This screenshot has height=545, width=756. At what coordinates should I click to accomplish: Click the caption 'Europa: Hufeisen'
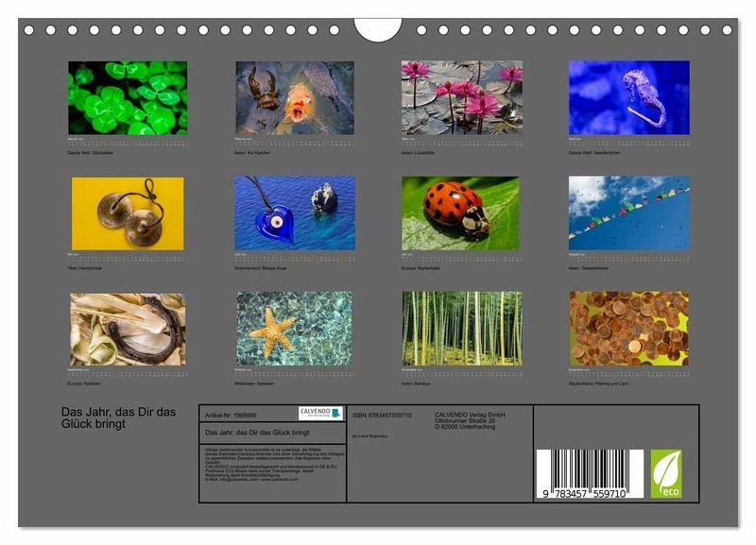tap(84, 384)
